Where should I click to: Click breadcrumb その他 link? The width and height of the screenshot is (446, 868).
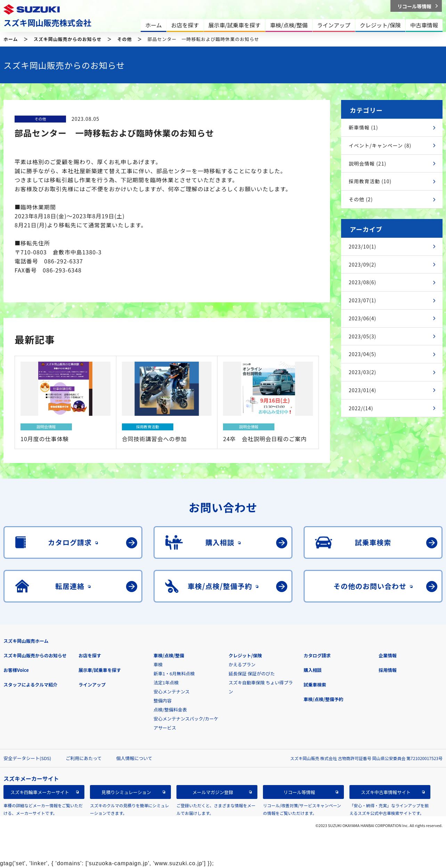coord(124,39)
